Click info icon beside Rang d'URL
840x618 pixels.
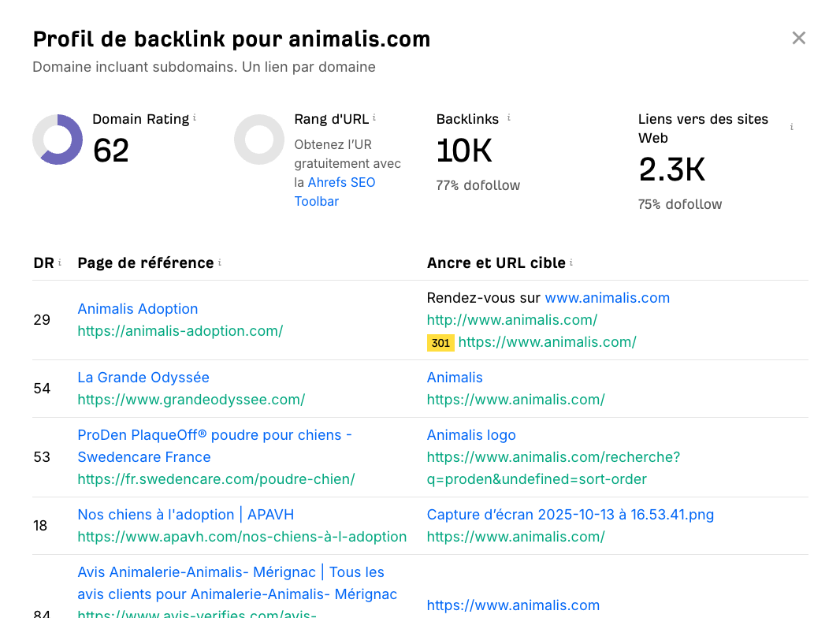pos(374,118)
